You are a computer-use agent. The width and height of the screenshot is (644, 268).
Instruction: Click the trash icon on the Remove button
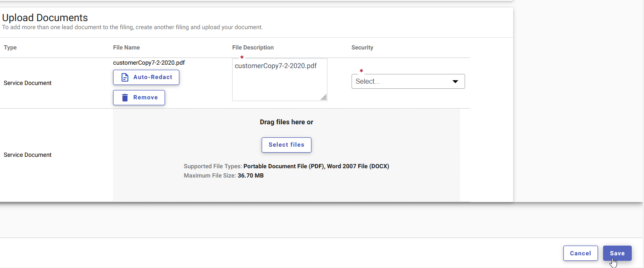tap(124, 97)
